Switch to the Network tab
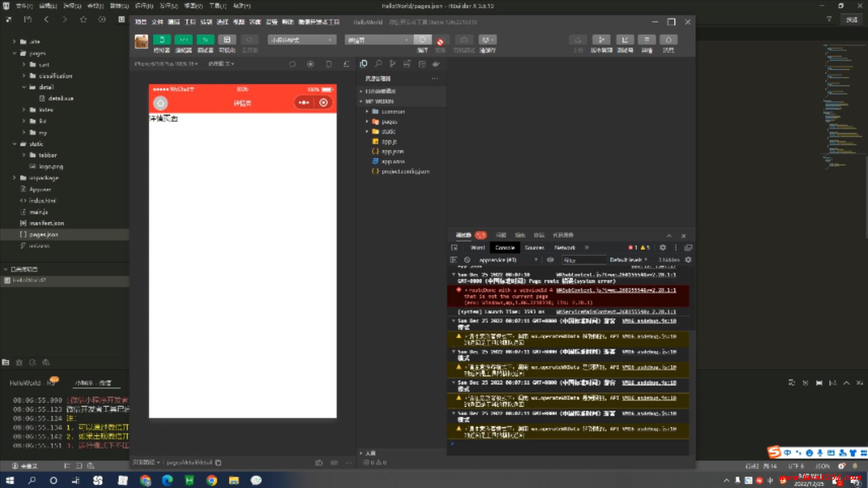The height and width of the screenshot is (488, 868). (x=565, y=248)
